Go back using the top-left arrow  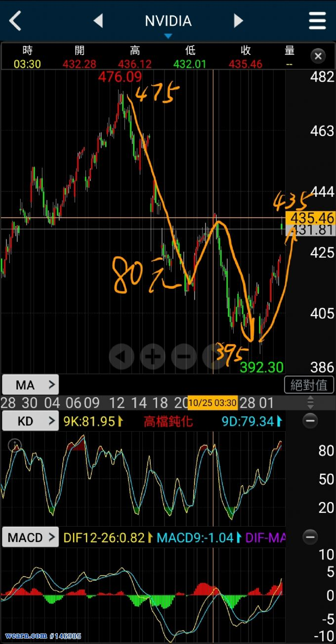click(x=15, y=21)
